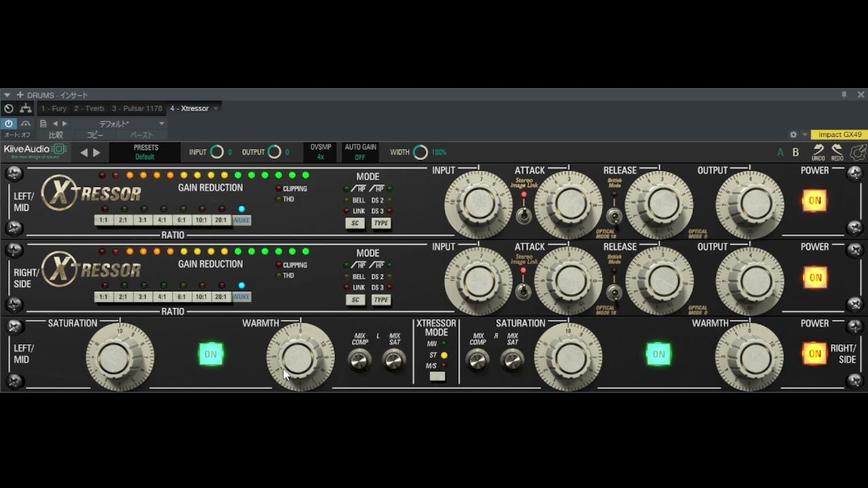The image size is (868, 488).
Task: Click Right/Side RELEASE knob
Action: point(660,281)
